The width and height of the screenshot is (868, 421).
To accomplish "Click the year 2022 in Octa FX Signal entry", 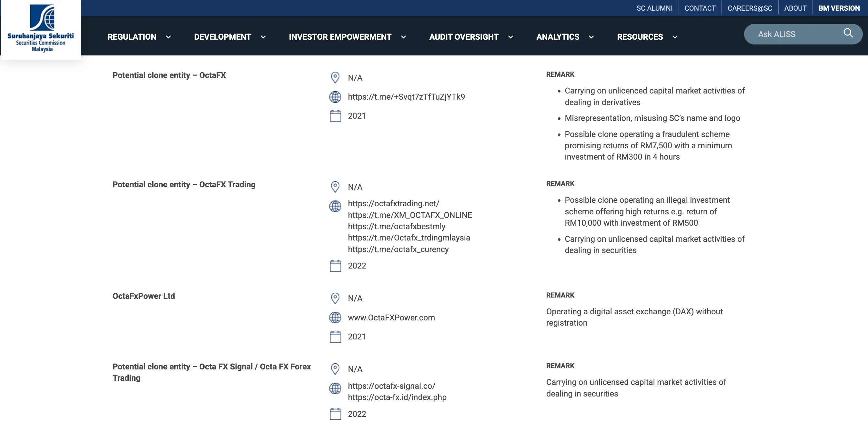I will point(357,414).
